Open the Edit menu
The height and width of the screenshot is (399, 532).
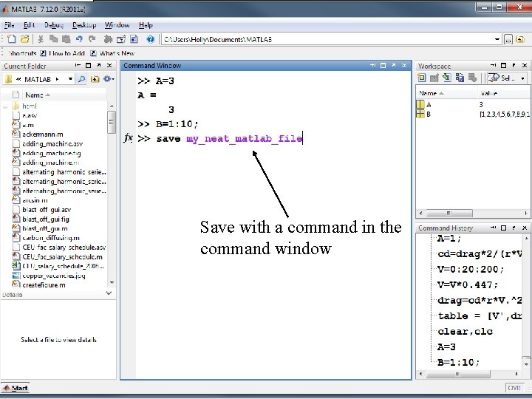click(x=29, y=25)
